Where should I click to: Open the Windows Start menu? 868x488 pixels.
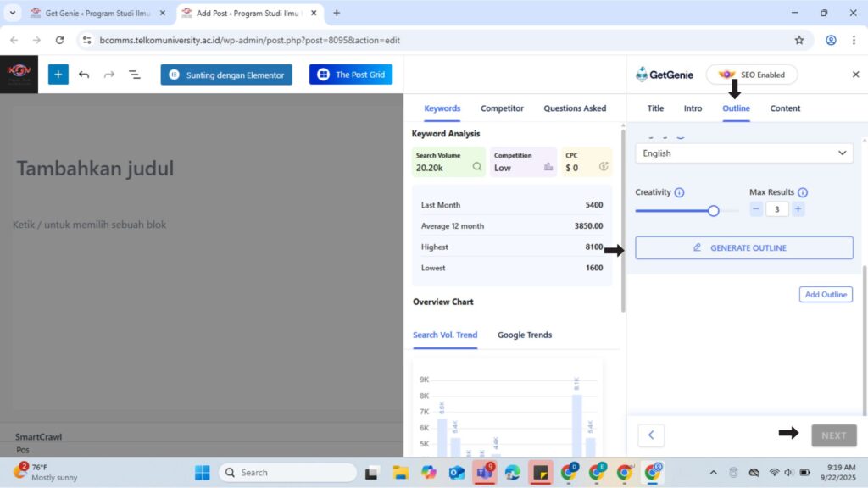click(x=202, y=473)
